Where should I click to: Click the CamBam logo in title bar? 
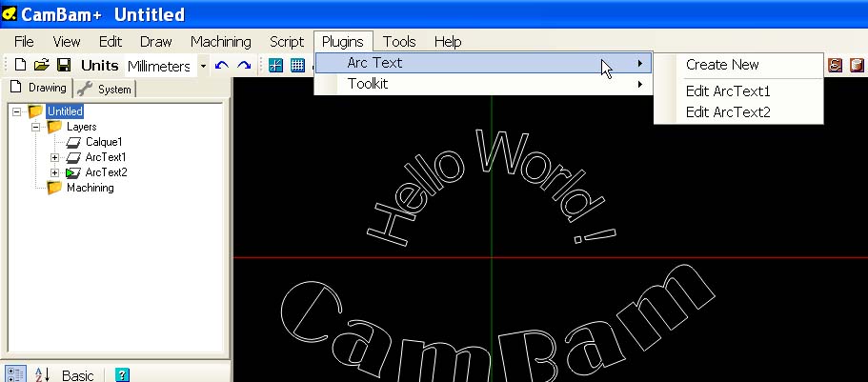(x=10, y=13)
